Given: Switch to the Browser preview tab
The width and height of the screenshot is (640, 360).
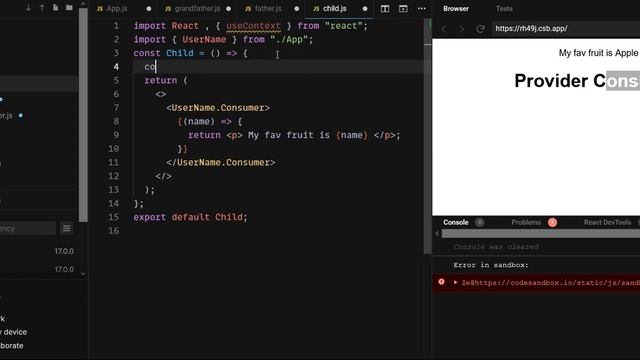Looking at the screenshot, I should pyautogui.click(x=456, y=9).
